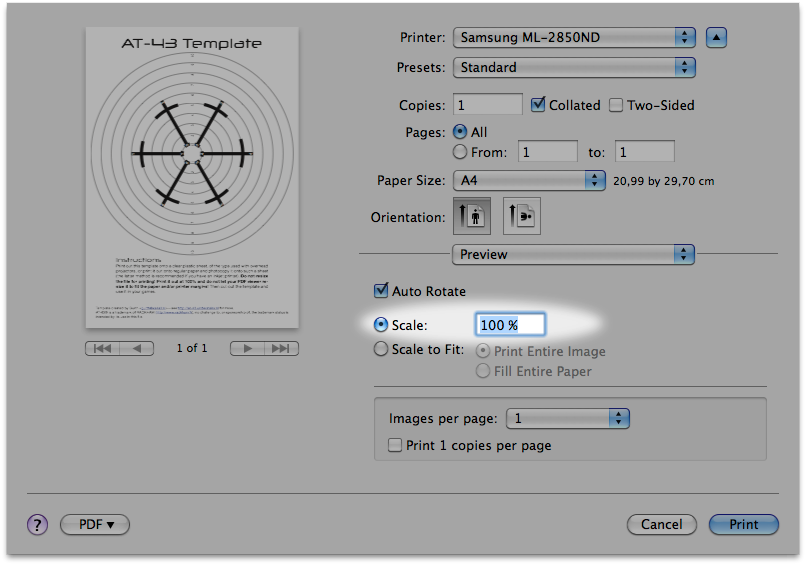Open the Paper Size dropdown A4
Screen dimensions: 806x565
[529, 180]
